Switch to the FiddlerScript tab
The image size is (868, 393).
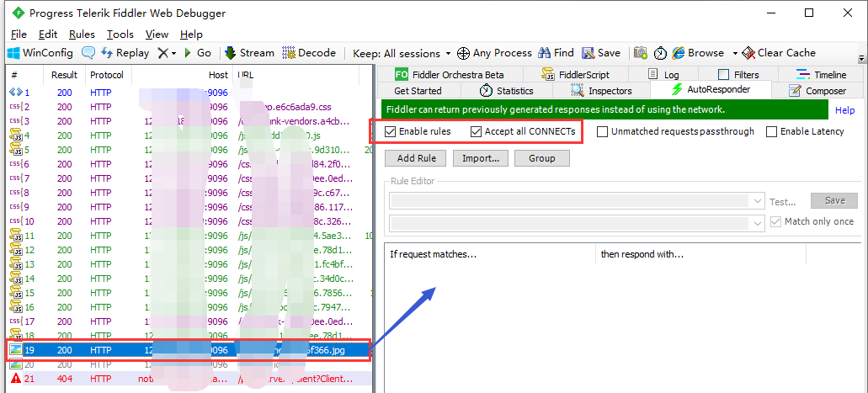(575, 75)
